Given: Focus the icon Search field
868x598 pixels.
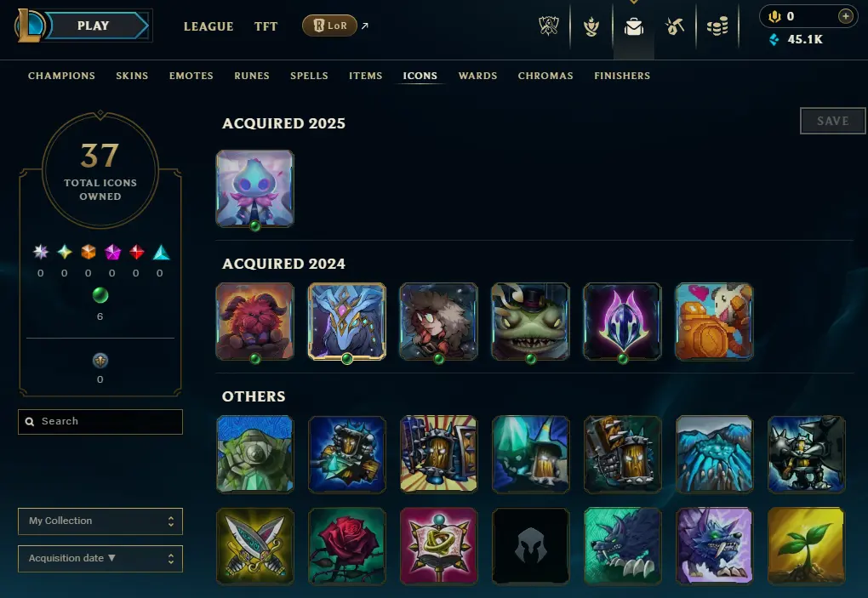Looking at the screenshot, I should [100, 422].
